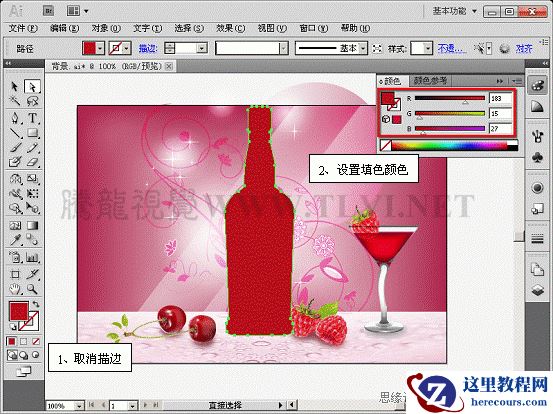Image resolution: width=553 pixels, height=414 pixels.
Task: Choose the Free Transform tool
Action: (x=32, y=194)
